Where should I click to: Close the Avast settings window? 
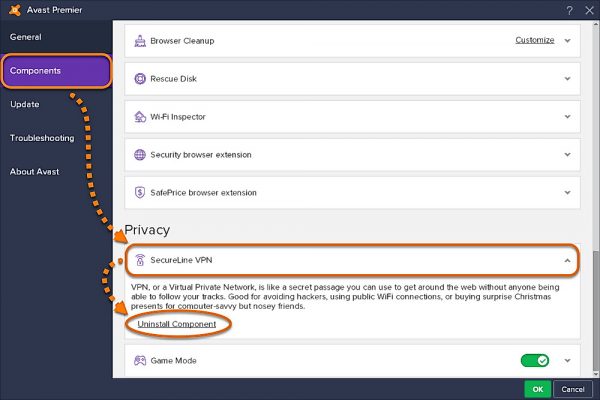(589, 10)
